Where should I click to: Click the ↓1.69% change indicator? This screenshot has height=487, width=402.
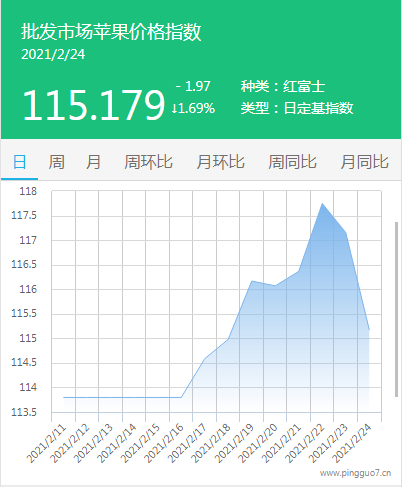[193, 108]
